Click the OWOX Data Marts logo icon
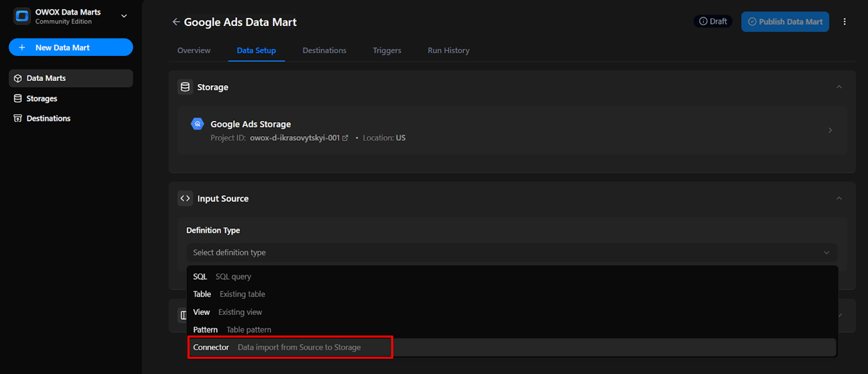This screenshot has height=374, width=868. 22,17
